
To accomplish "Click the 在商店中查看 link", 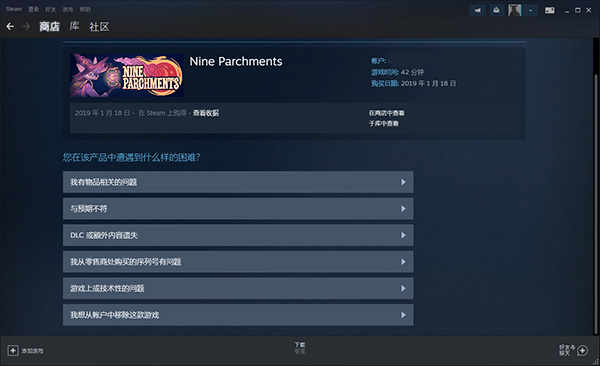I will click(387, 113).
